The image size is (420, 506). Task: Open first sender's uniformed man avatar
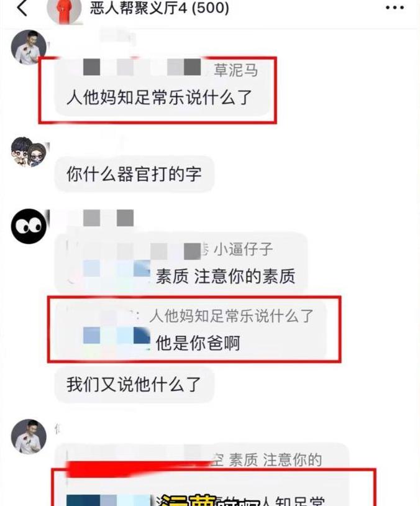[29, 47]
